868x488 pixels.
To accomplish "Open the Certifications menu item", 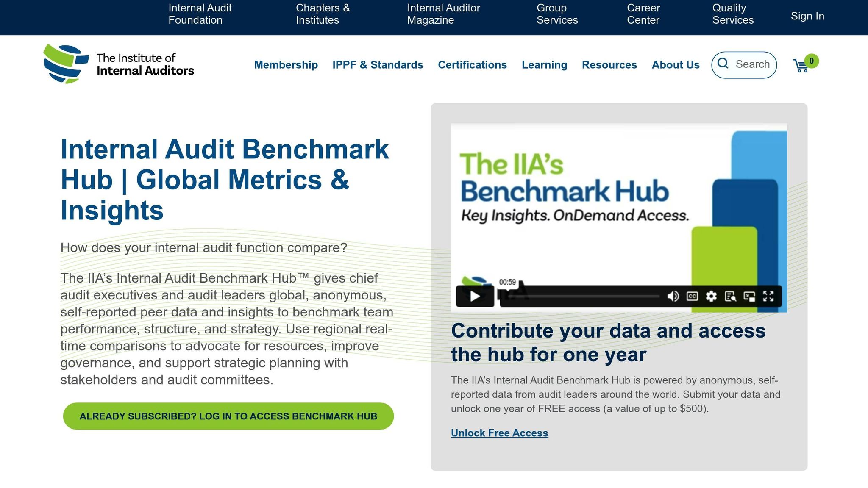I will [472, 65].
